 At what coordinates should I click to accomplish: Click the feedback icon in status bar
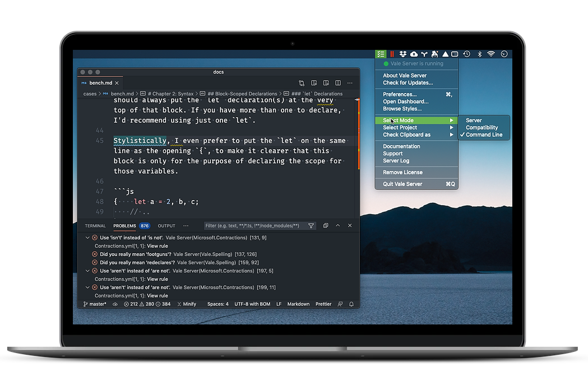pos(340,304)
